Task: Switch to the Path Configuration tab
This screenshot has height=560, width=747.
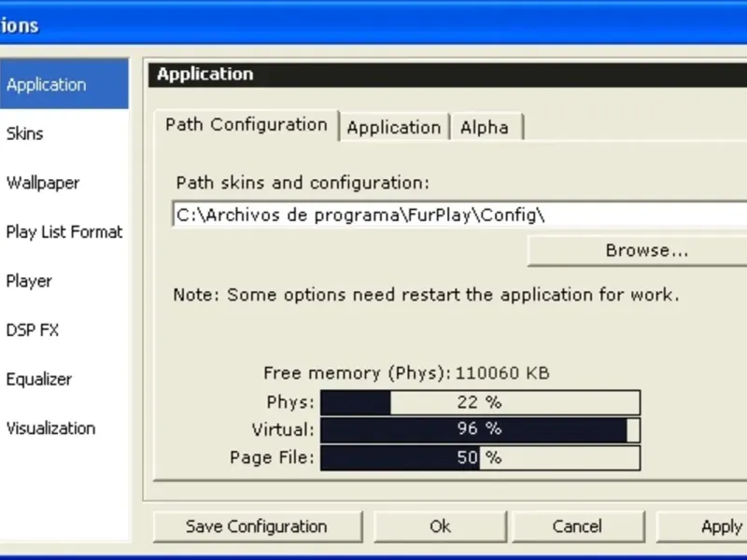Action: (x=246, y=125)
